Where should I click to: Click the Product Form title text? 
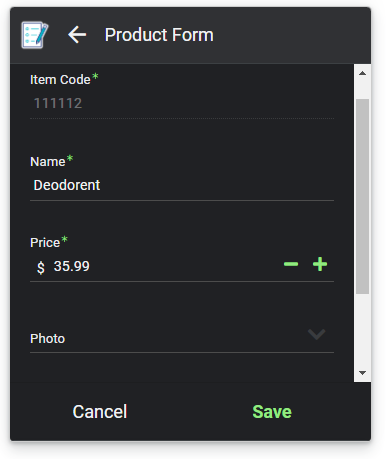(159, 35)
